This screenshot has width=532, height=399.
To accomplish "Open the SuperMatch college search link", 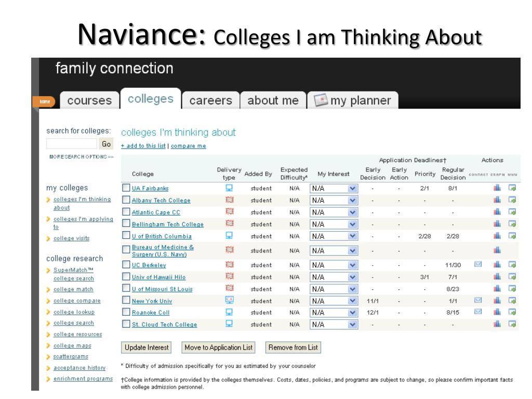I will 74,274.
